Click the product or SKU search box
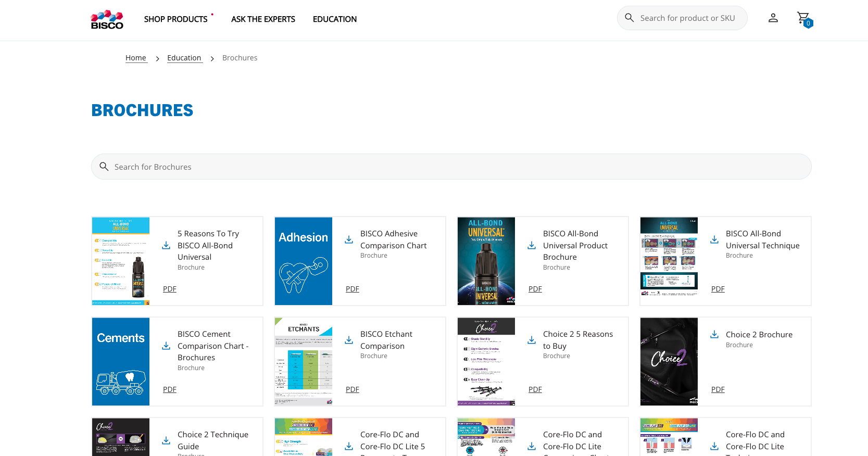Image resolution: width=868 pixels, height=456 pixels. coord(687,18)
